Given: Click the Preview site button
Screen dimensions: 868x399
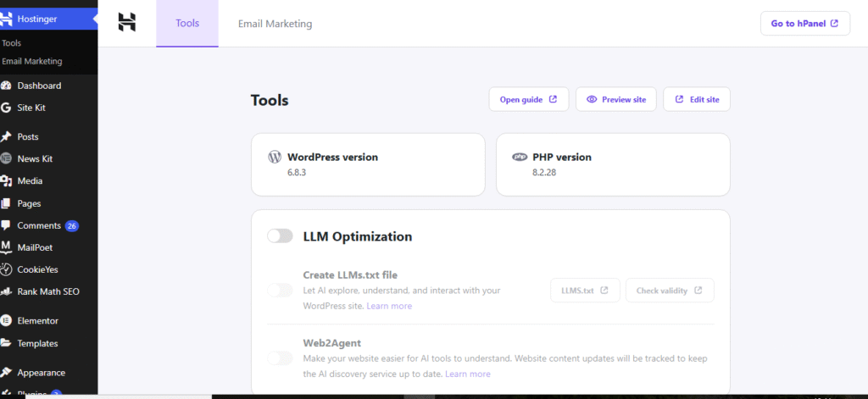Looking at the screenshot, I should (x=616, y=100).
